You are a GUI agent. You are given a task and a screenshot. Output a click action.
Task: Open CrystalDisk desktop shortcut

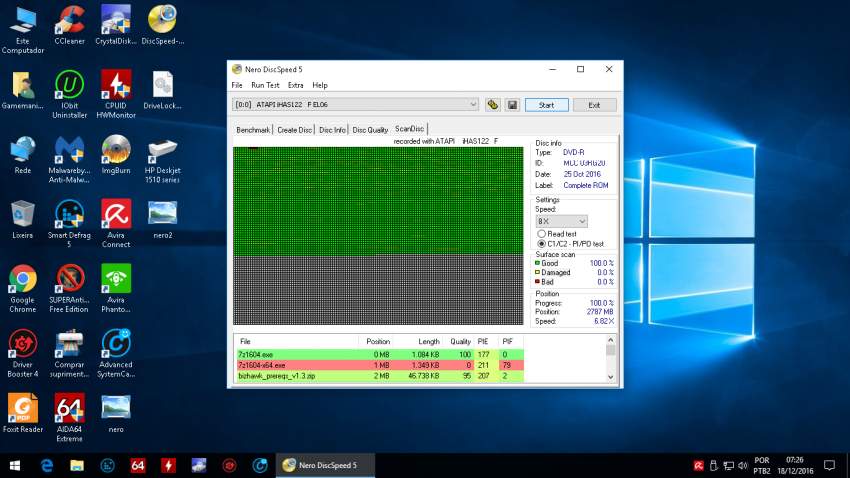115,25
